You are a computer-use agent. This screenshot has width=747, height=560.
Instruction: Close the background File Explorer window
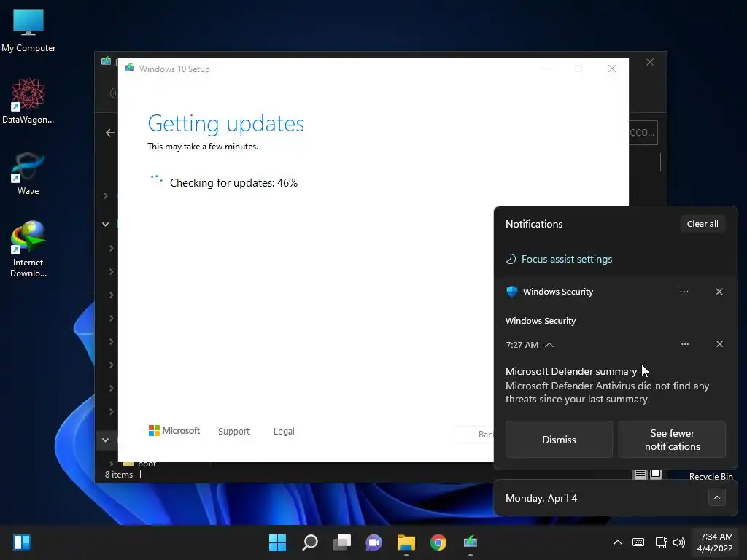click(650, 63)
